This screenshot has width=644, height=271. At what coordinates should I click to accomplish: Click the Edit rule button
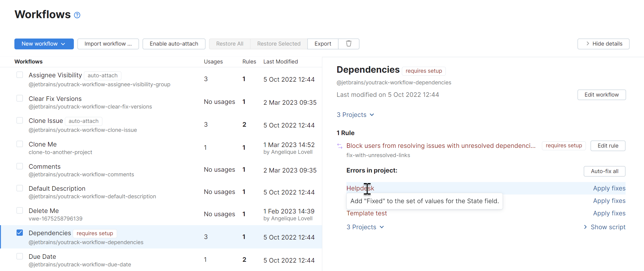pyautogui.click(x=608, y=146)
